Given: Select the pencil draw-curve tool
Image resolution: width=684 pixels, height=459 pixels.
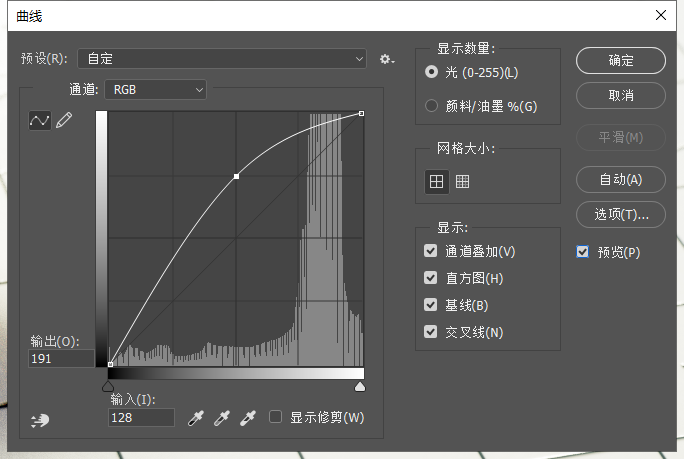Looking at the screenshot, I should point(64,120).
